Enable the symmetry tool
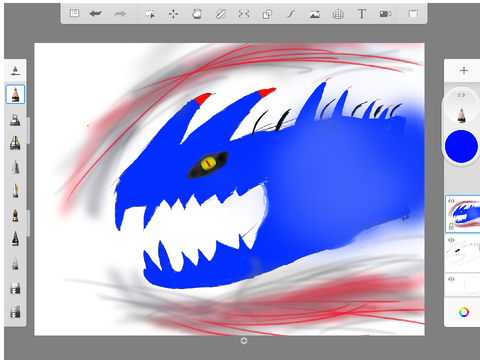 tap(244, 14)
